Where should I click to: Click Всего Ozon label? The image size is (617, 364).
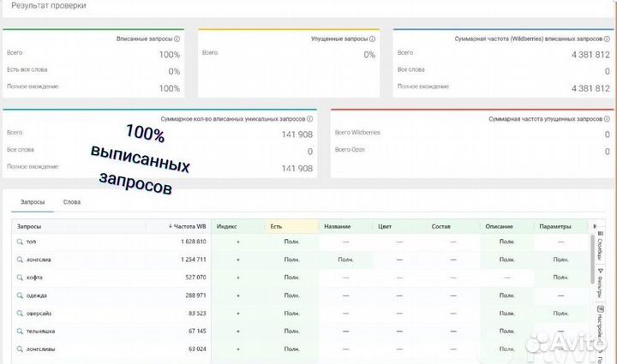[x=350, y=150]
